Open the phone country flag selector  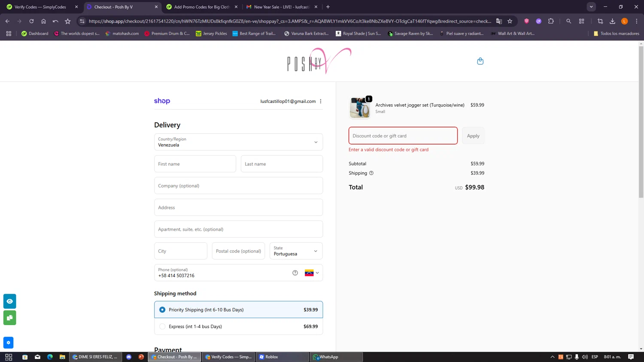pos(312,273)
